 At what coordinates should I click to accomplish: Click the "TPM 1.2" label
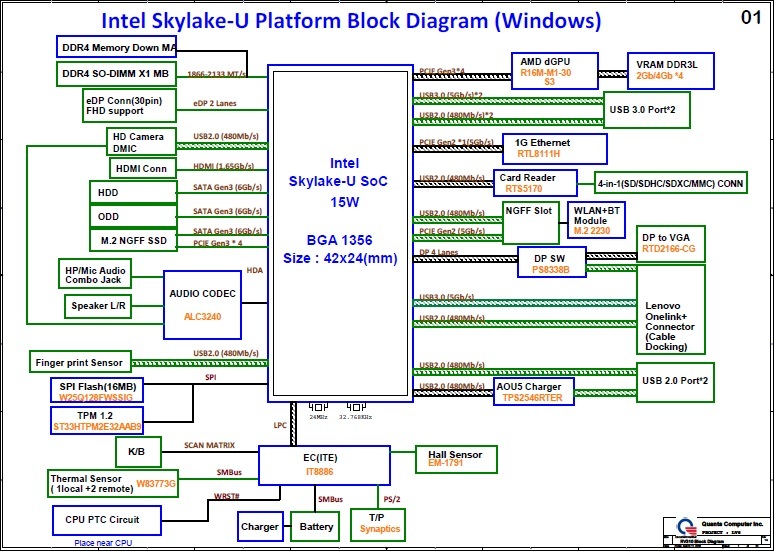point(94,416)
